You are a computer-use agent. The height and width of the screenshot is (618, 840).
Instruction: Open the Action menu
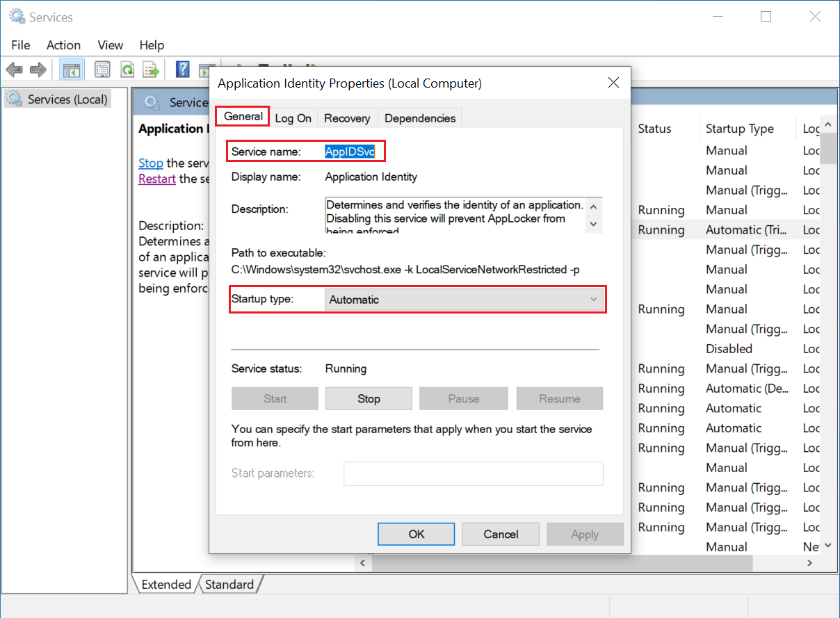[63, 45]
